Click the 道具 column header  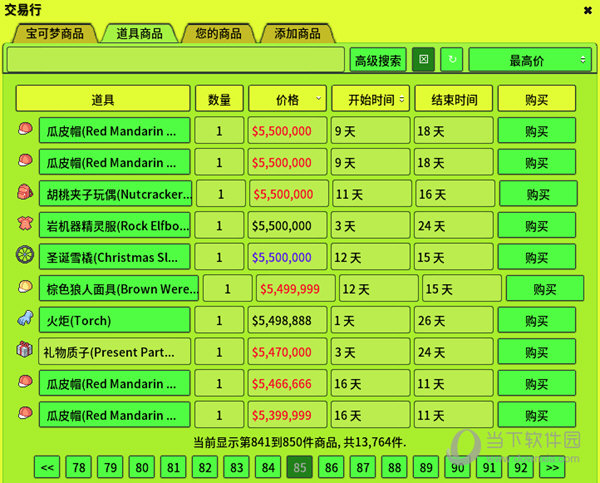tap(103, 99)
